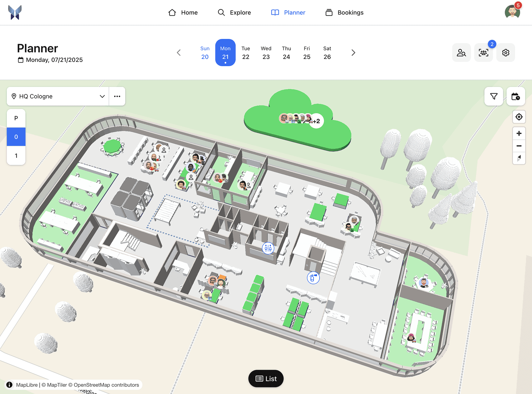532x394 pixels.
Task: Click the MapLibre info icon
Action: click(9, 385)
